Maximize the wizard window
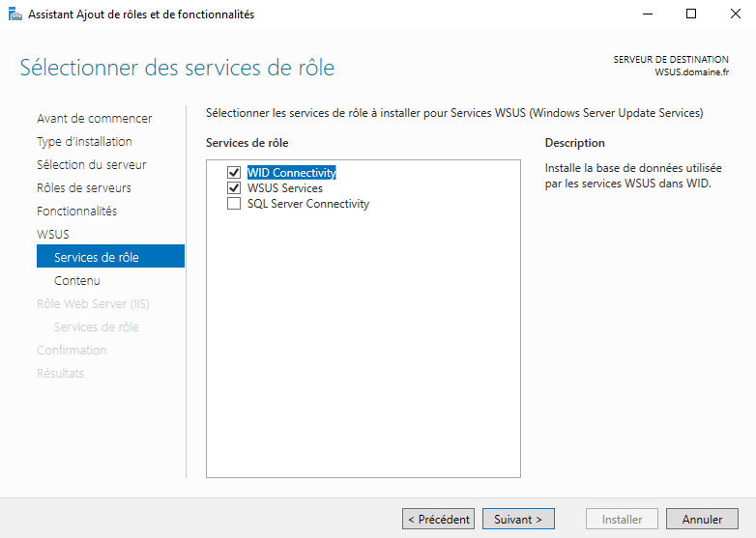Screen dimensions: 756x538 (691, 14)
